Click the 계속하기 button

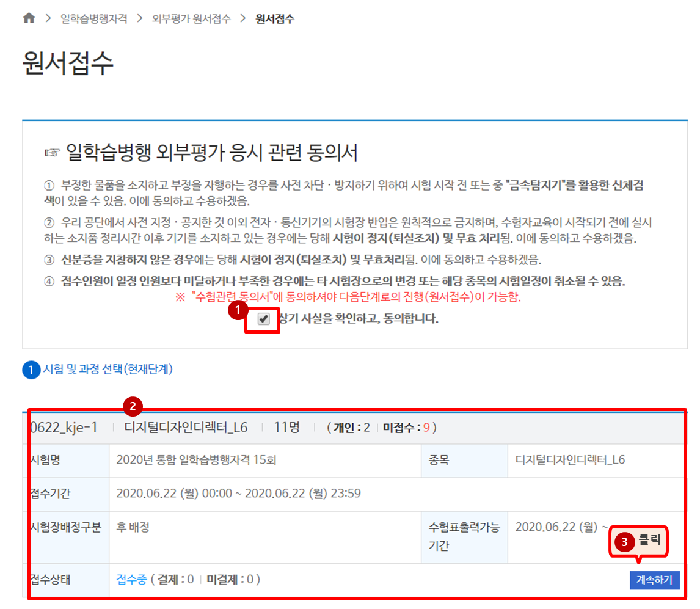(654, 580)
